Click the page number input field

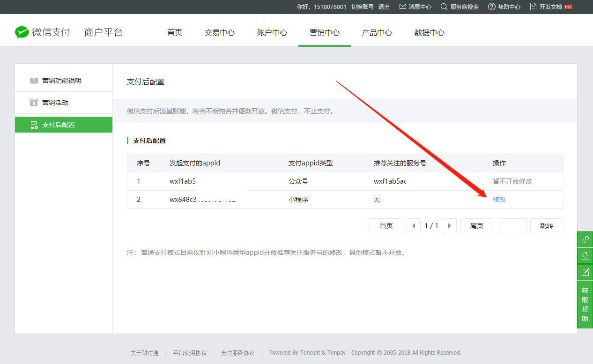coord(513,226)
